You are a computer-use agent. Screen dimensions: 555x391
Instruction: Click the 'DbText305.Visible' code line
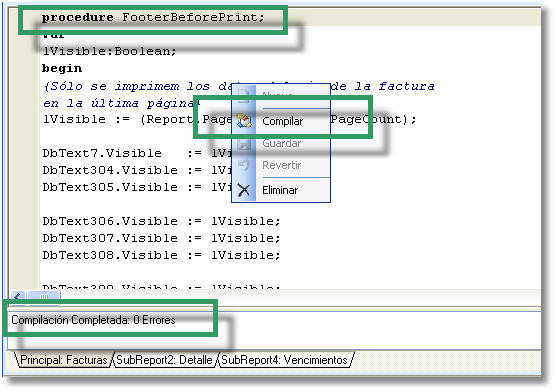coord(137,187)
